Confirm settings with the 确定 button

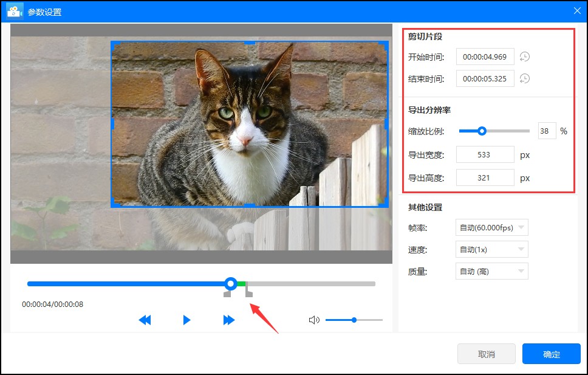[550, 354]
